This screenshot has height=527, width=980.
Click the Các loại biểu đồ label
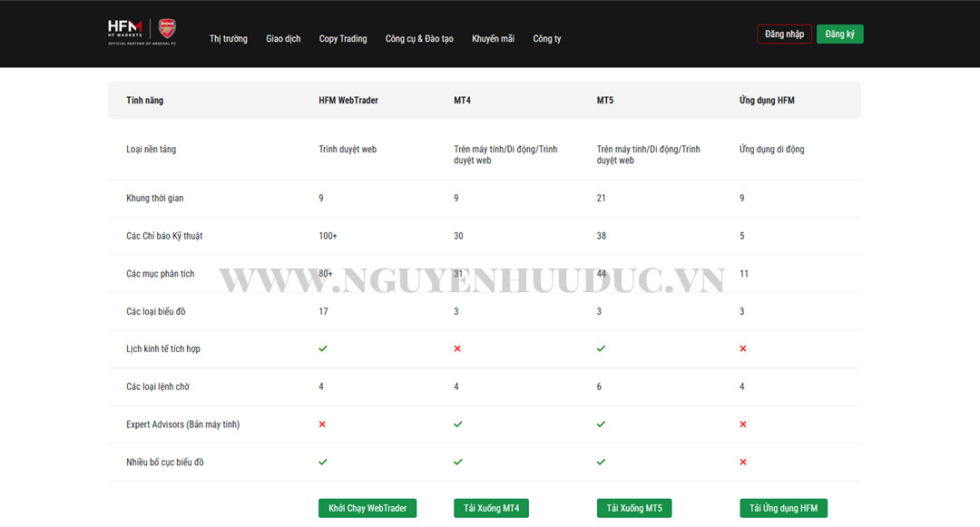pyautogui.click(x=156, y=312)
